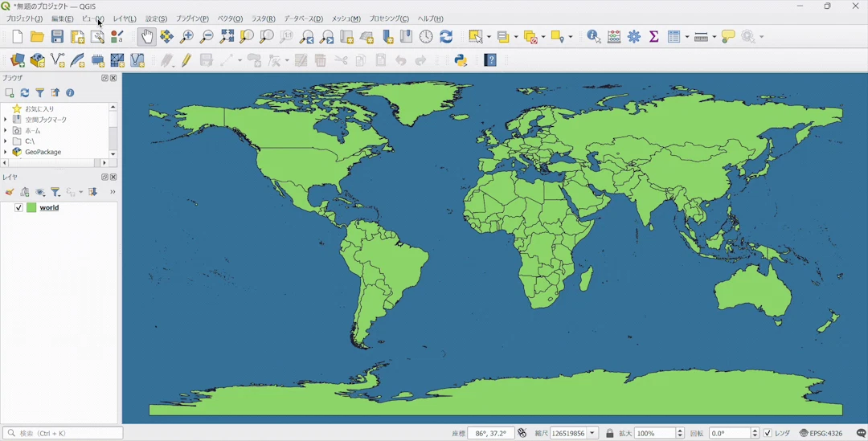Open Temporal Controller clock icon
868x441 pixels.
tap(426, 36)
